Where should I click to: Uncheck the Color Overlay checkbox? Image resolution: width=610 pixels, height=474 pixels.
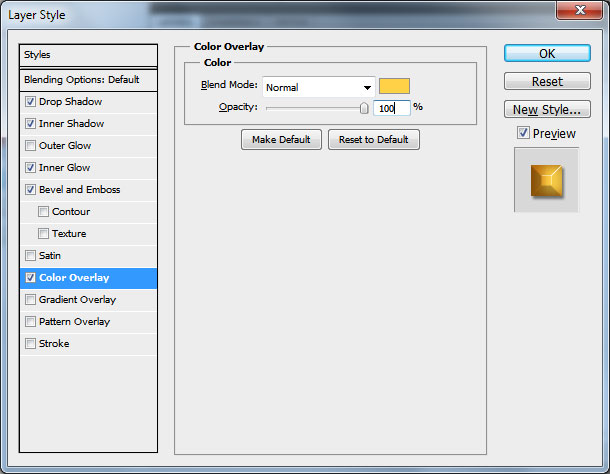(x=30, y=277)
